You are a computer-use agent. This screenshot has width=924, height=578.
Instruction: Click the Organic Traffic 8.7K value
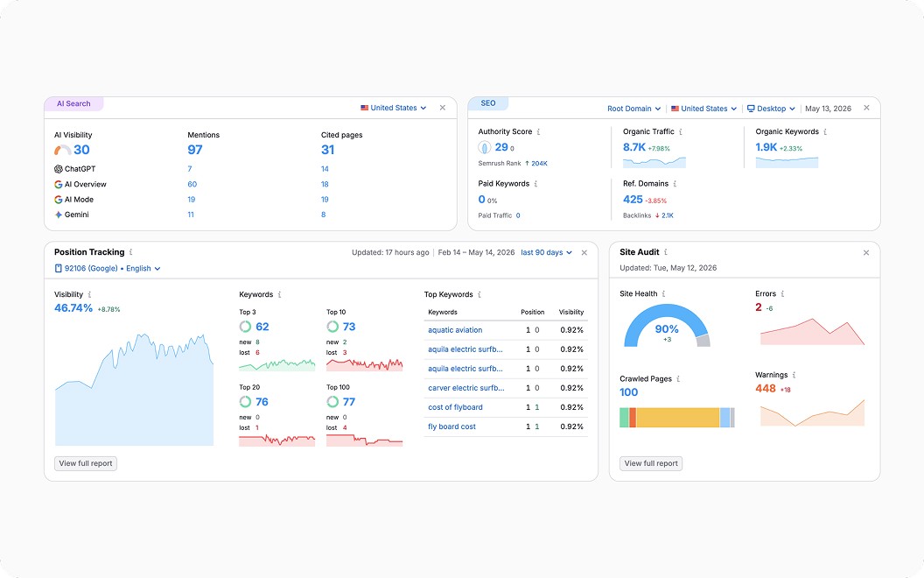pos(634,147)
